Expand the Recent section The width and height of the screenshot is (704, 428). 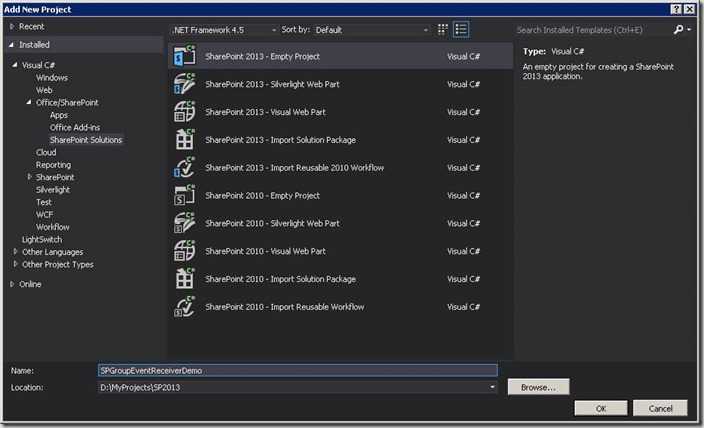[12, 26]
